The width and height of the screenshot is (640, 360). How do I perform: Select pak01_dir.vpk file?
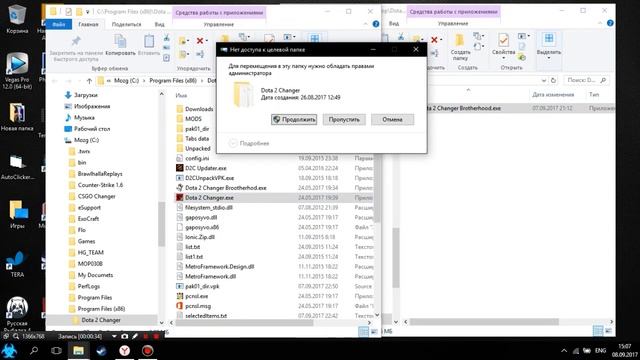coord(202,286)
